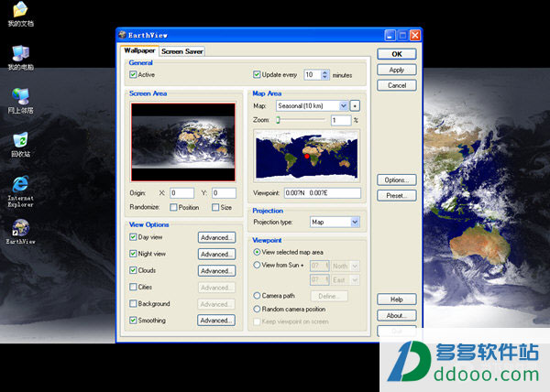Open Clouds Advanced settings
Image resolution: width=550 pixels, height=392 pixels.
point(216,271)
